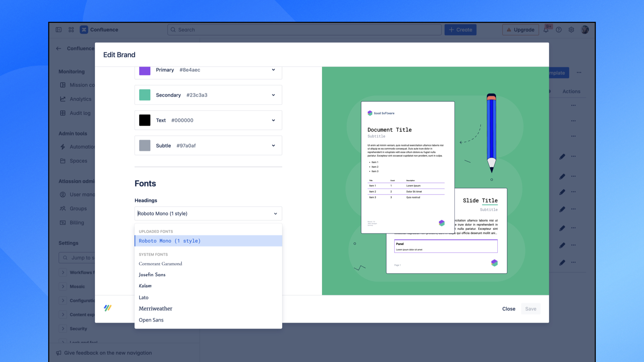Image resolution: width=644 pixels, height=362 pixels.
Task: Expand the Workflows settings tree item
Action: [63, 273]
